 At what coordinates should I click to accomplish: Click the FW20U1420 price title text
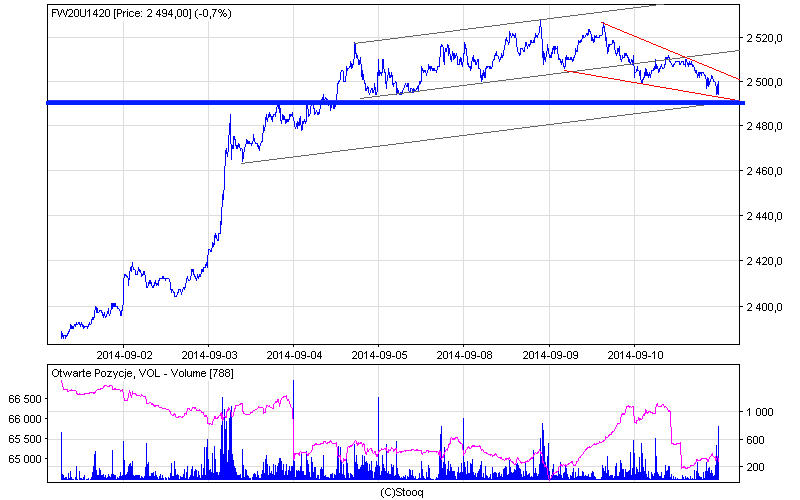tap(141, 14)
